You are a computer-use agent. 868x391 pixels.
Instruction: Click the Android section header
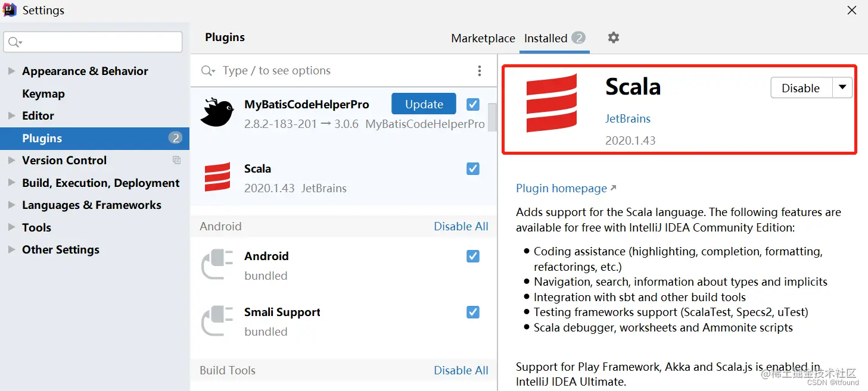pyautogui.click(x=220, y=226)
